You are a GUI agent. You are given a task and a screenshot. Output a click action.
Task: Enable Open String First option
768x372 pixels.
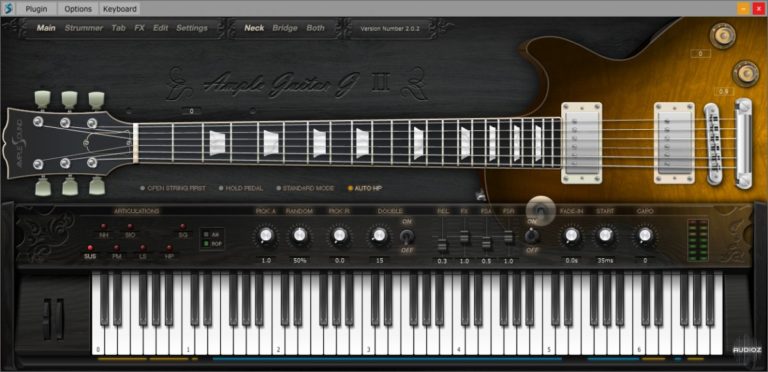point(173,188)
